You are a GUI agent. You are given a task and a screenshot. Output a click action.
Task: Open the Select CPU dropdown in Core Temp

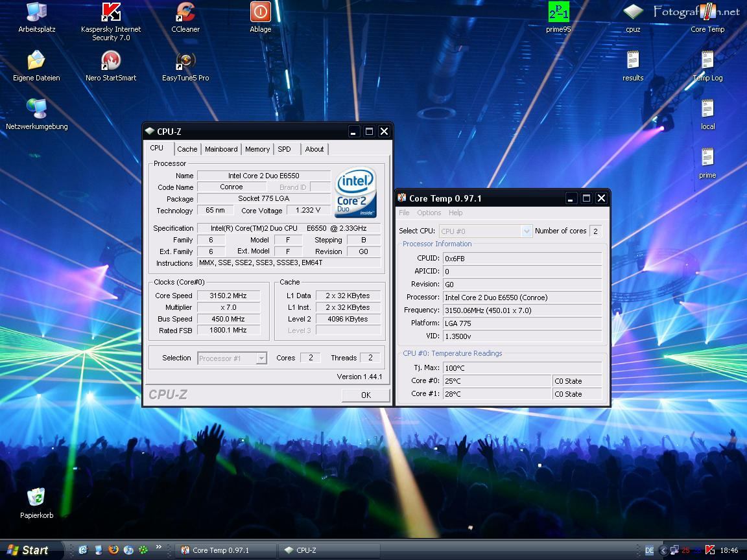click(x=485, y=231)
